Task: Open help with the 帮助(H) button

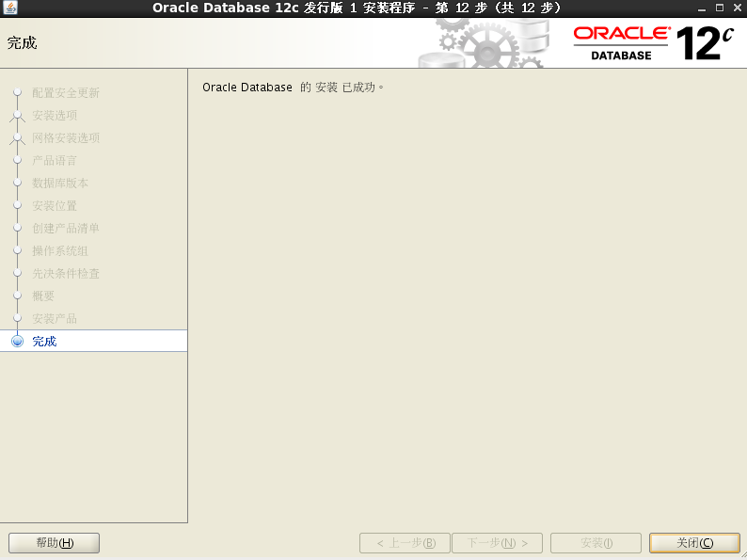Action: coord(55,543)
